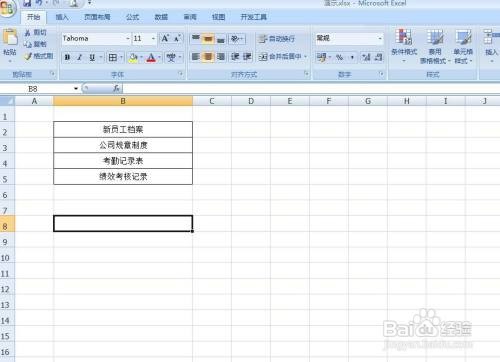500x362 pixels.
Task: Click Merge and Center (合并后居中)
Action: click(x=283, y=57)
